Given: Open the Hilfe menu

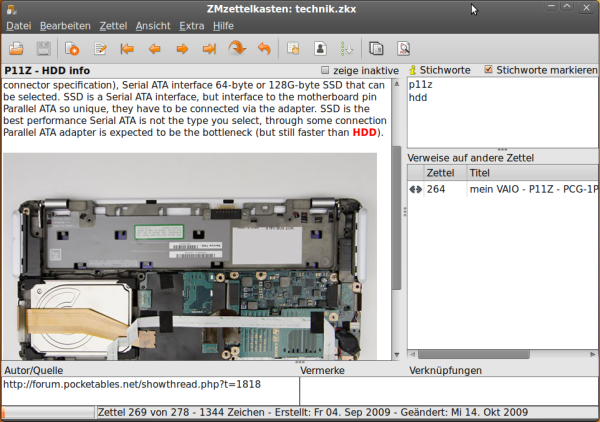Looking at the screenshot, I should 223,26.
